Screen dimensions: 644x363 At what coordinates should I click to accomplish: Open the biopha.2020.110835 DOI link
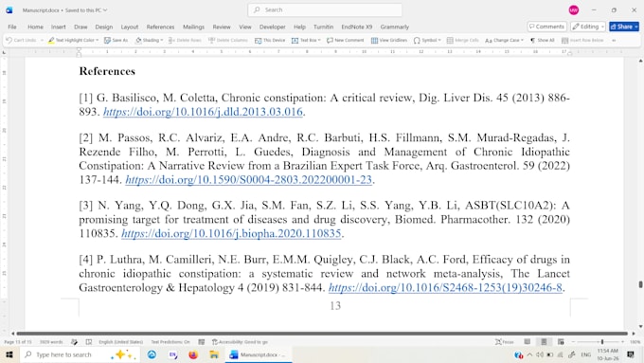coord(231,233)
